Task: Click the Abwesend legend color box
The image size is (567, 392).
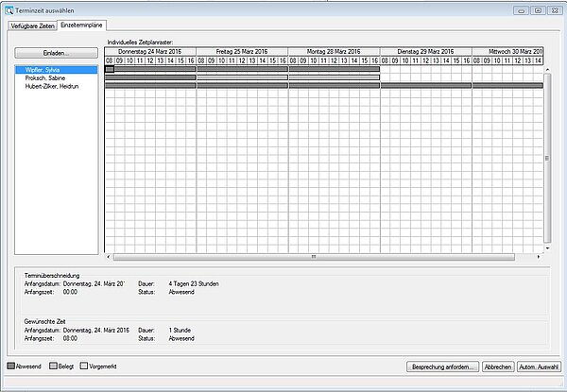Action: (11, 366)
